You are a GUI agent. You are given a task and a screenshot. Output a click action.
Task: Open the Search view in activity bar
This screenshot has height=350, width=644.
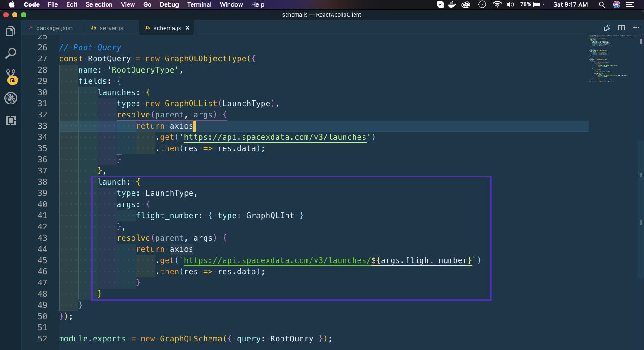(10, 53)
